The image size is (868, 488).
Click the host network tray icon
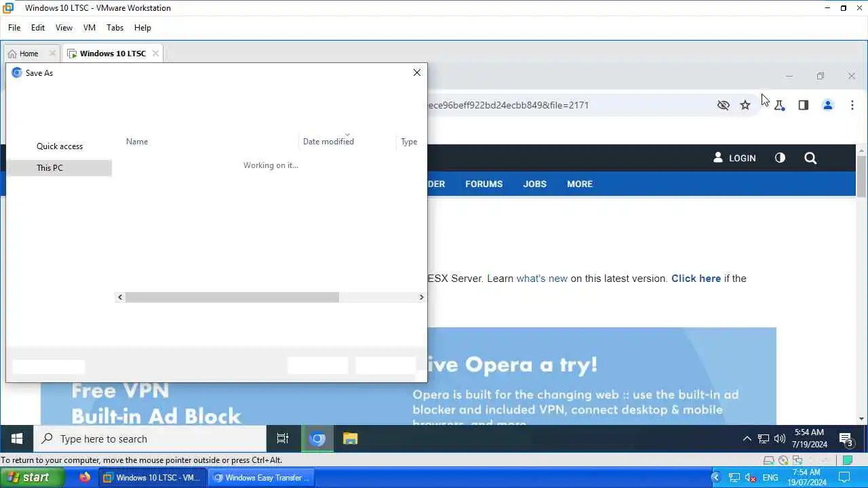click(x=734, y=478)
